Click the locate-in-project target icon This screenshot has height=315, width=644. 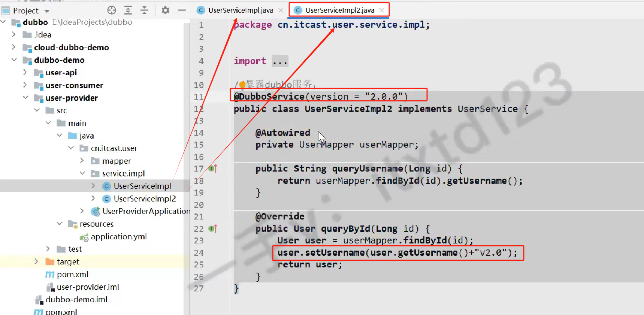pos(112,10)
